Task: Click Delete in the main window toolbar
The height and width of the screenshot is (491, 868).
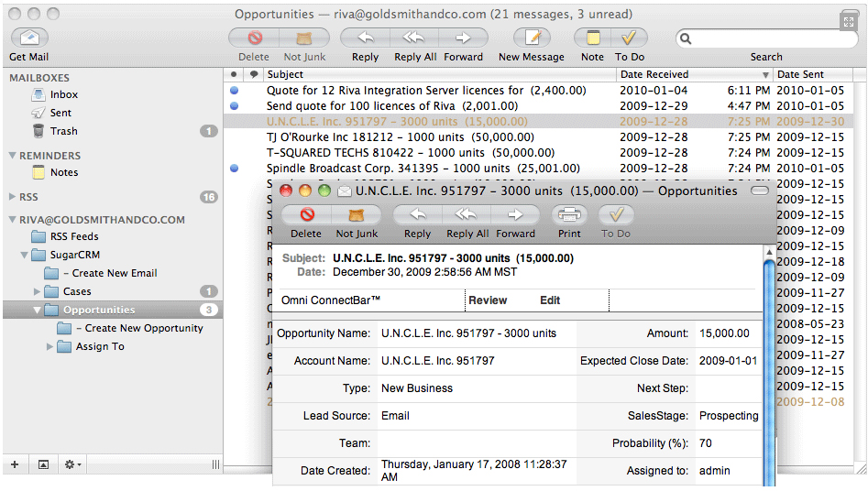Action: pos(254,38)
